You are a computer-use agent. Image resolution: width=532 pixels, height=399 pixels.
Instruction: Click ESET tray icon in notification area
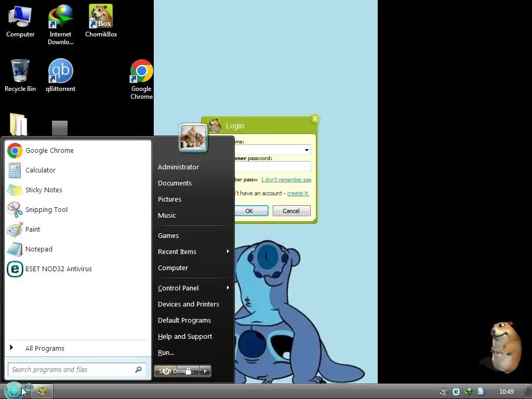[x=456, y=392]
